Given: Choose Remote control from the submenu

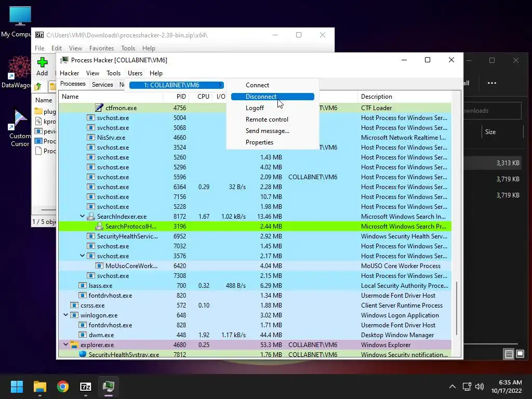Looking at the screenshot, I should pyautogui.click(x=272, y=119).
